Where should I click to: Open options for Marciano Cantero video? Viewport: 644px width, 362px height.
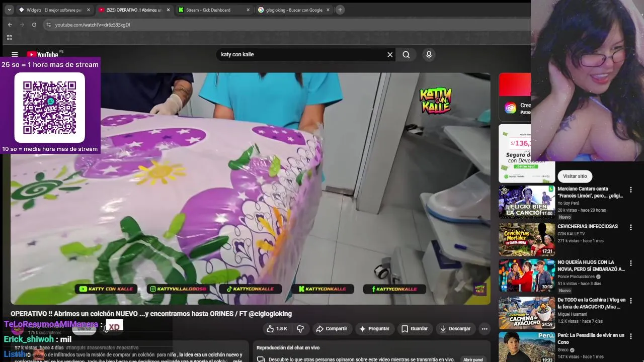pyautogui.click(x=630, y=190)
